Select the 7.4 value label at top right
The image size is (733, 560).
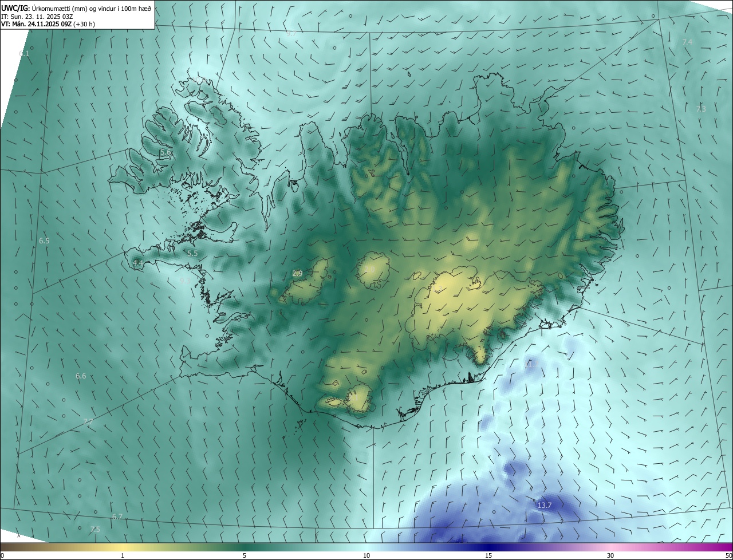(687, 42)
